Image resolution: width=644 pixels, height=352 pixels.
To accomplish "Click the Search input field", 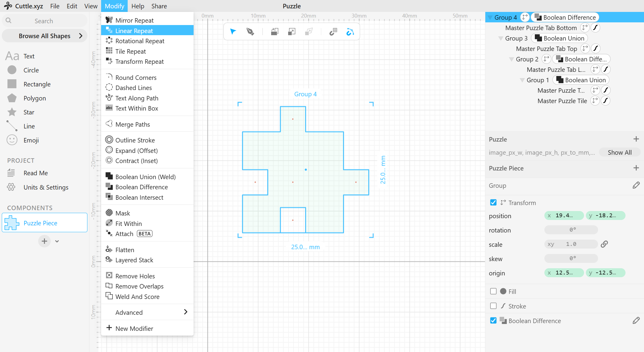I will pyautogui.click(x=44, y=21).
